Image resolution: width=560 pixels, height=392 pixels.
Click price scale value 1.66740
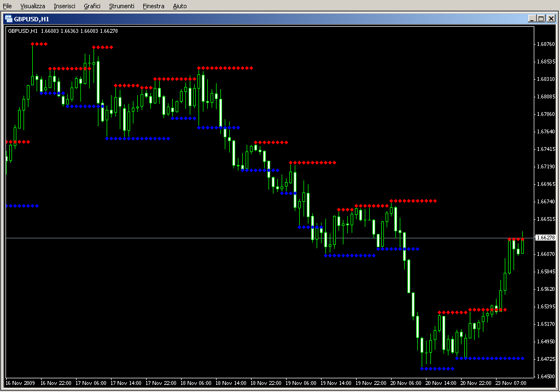pos(546,202)
